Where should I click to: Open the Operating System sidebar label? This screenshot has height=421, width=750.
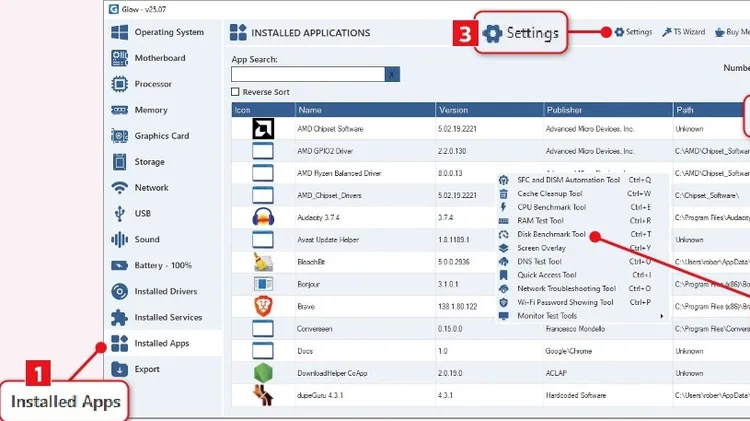[169, 32]
